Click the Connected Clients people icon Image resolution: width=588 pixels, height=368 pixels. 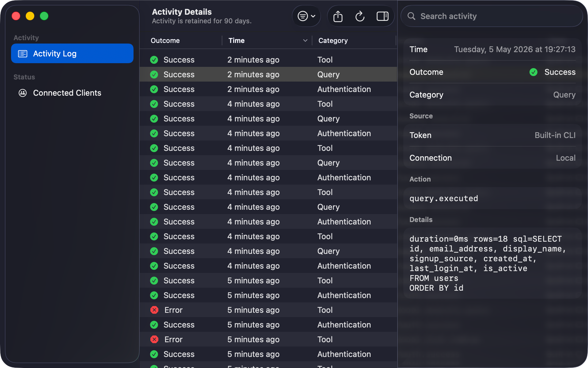23,93
